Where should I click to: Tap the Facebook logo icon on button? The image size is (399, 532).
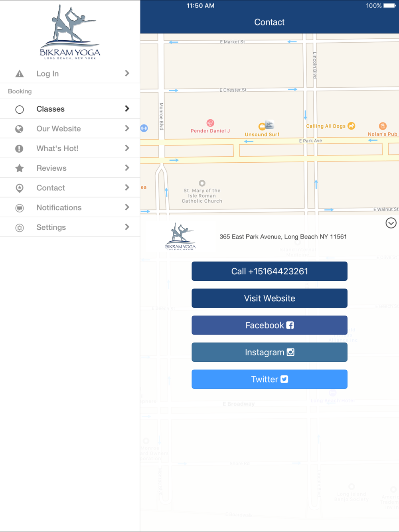tap(290, 325)
